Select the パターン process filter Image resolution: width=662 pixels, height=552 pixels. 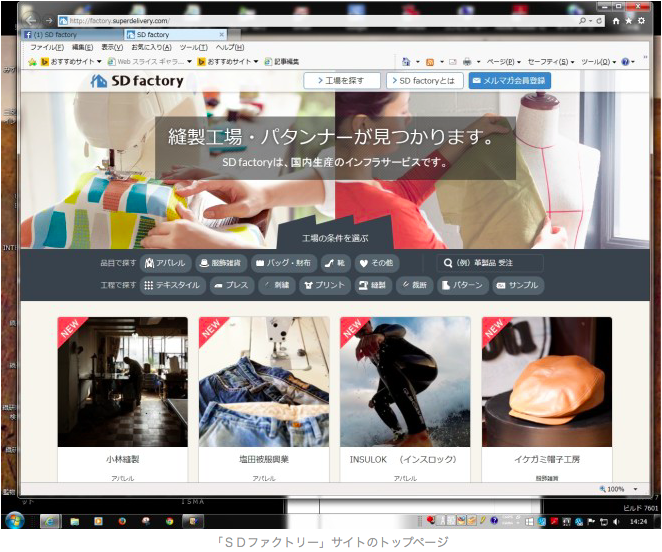[460, 286]
